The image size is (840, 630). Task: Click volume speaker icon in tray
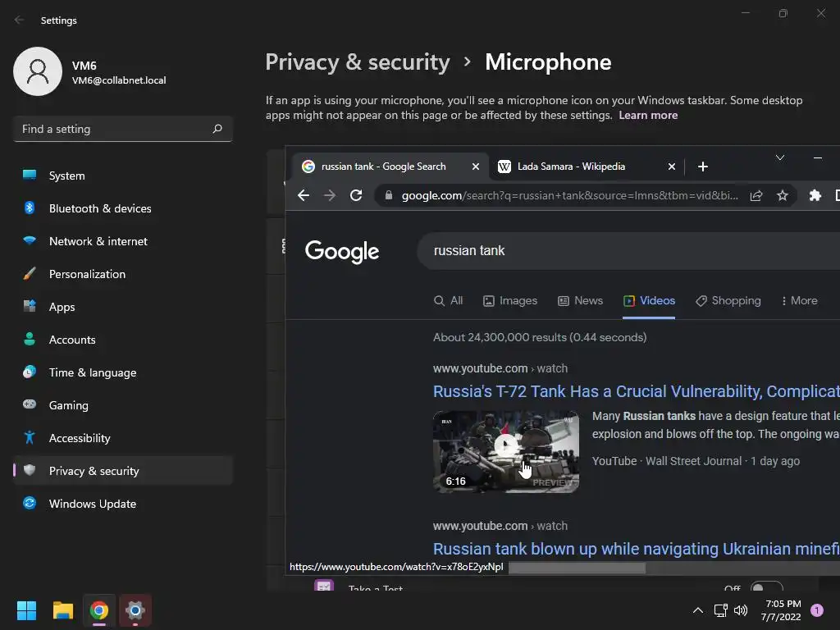(x=741, y=610)
